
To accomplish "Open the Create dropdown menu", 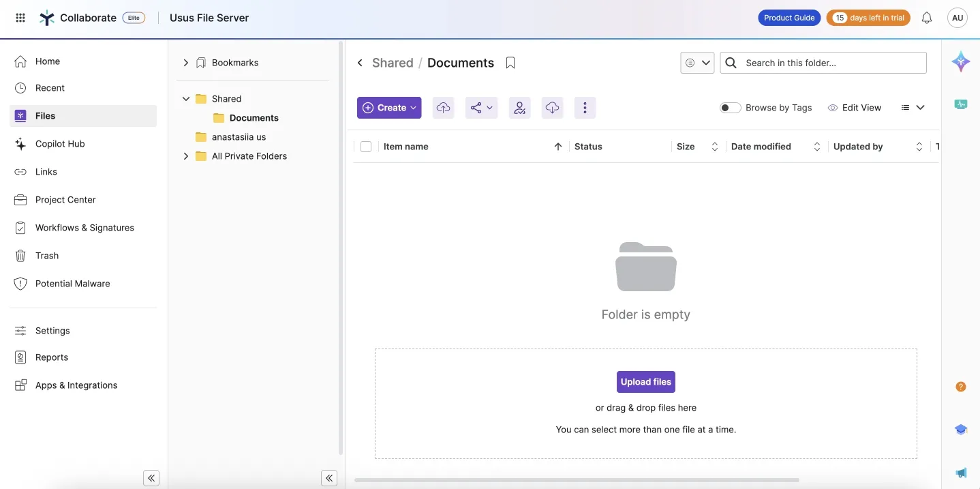I will click(388, 107).
